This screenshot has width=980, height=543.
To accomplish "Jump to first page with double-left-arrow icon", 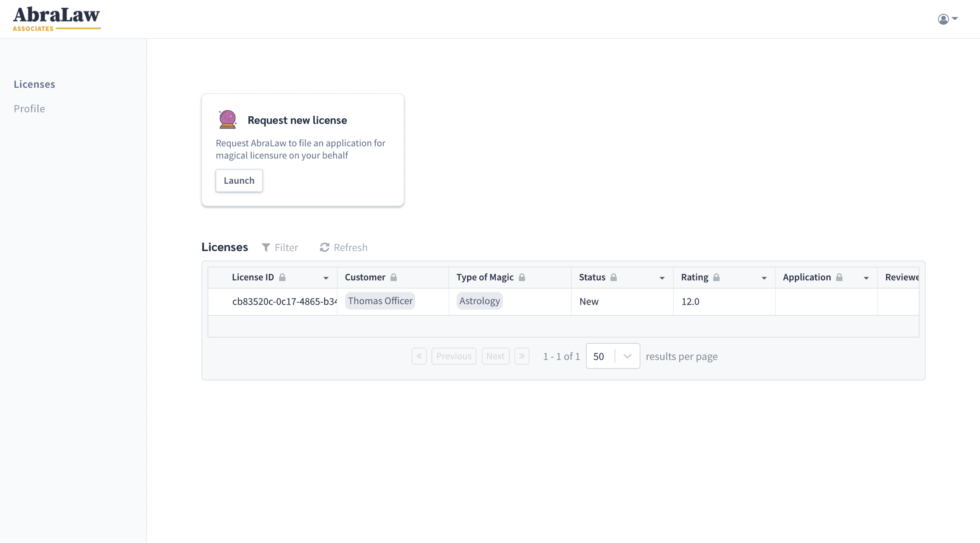I will coord(419,356).
